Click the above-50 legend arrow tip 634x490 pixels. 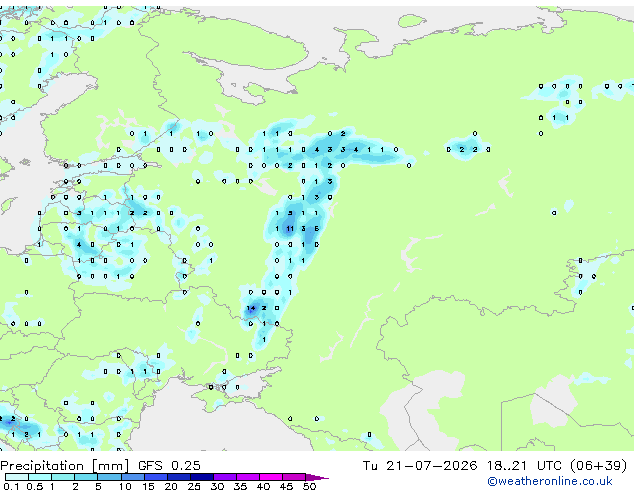317,477
